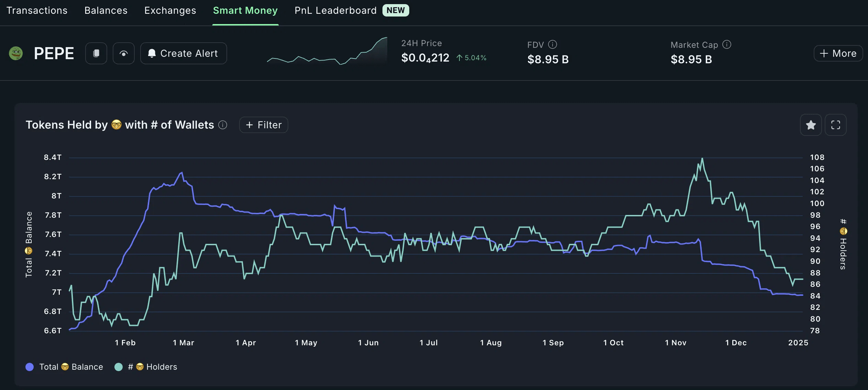Click the info icon next to Market Cap
This screenshot has height=390, width=868.
tap(727, 44)
